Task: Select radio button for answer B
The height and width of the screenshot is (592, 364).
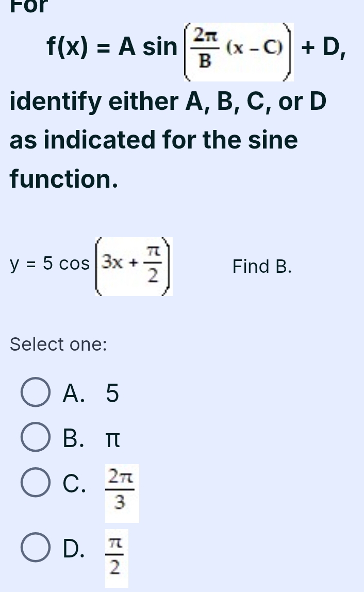Action: [35, 438]
